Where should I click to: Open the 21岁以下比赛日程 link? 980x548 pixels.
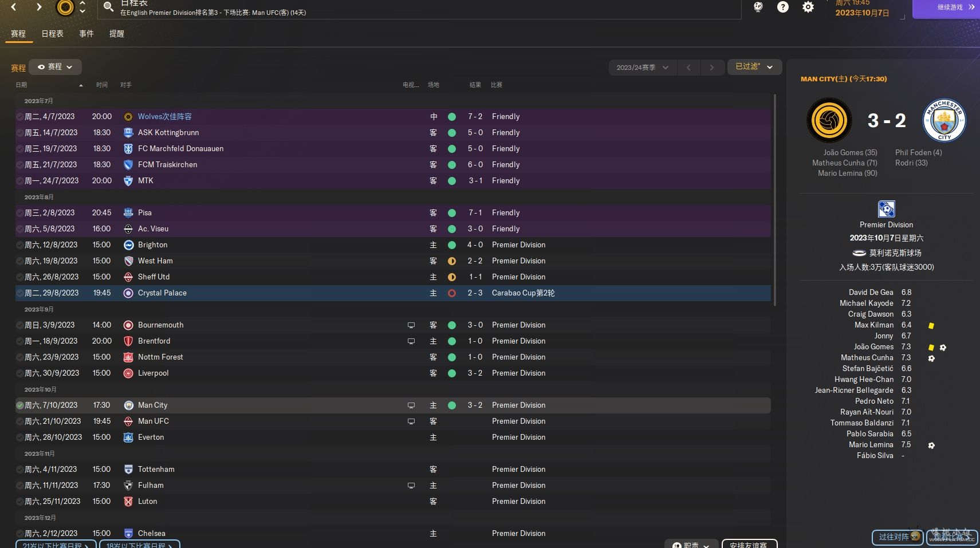click(56, 545)
